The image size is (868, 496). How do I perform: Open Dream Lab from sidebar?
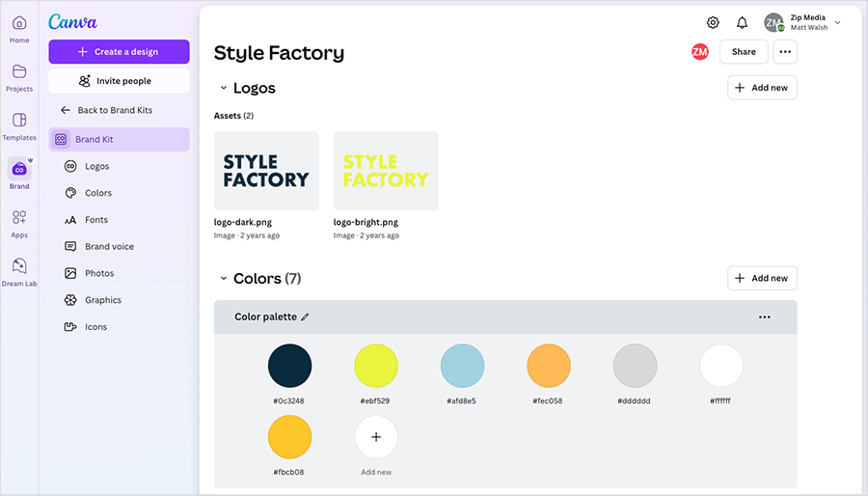pyautogui.click(x=19, y=266)
